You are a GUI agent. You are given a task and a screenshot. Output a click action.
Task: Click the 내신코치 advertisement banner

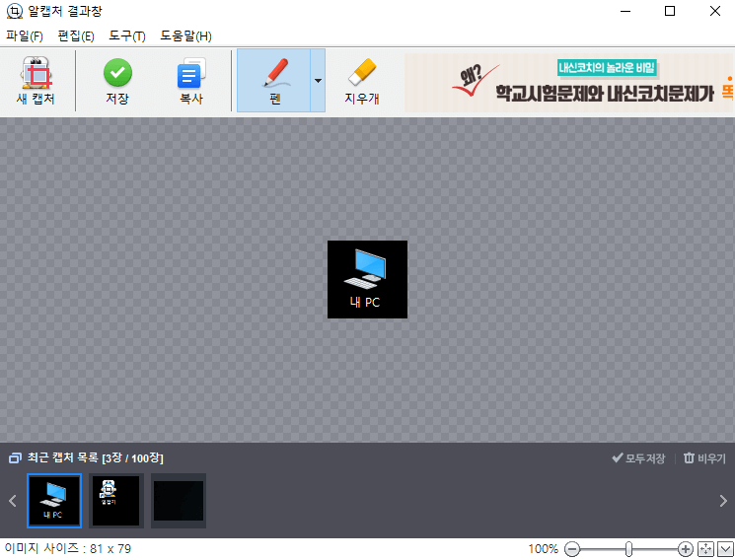(x=568, y=83)
